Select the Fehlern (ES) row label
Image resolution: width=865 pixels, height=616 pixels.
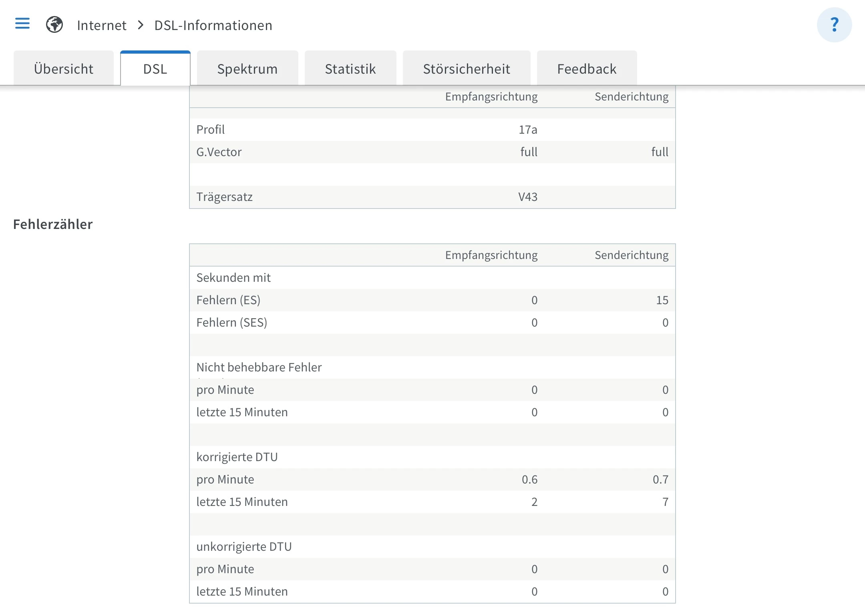[x=228, y=300]
